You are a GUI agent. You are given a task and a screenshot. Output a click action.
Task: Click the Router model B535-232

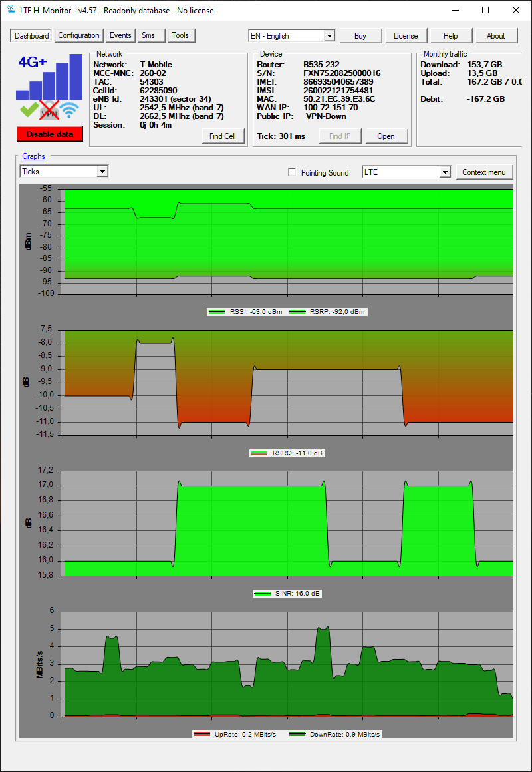point(321,65)
